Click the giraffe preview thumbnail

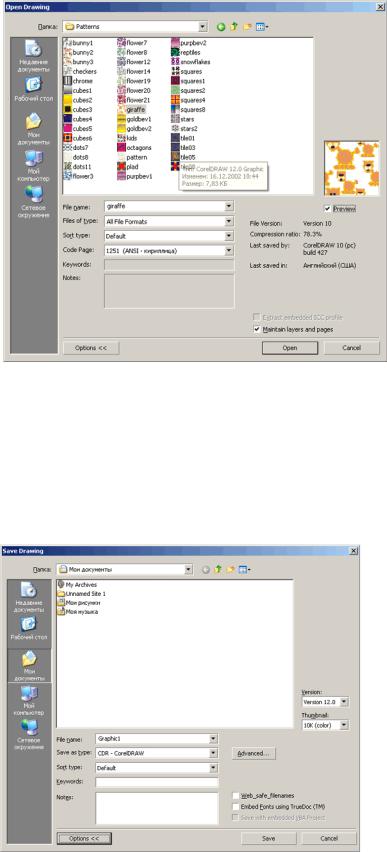coord(351,168)
